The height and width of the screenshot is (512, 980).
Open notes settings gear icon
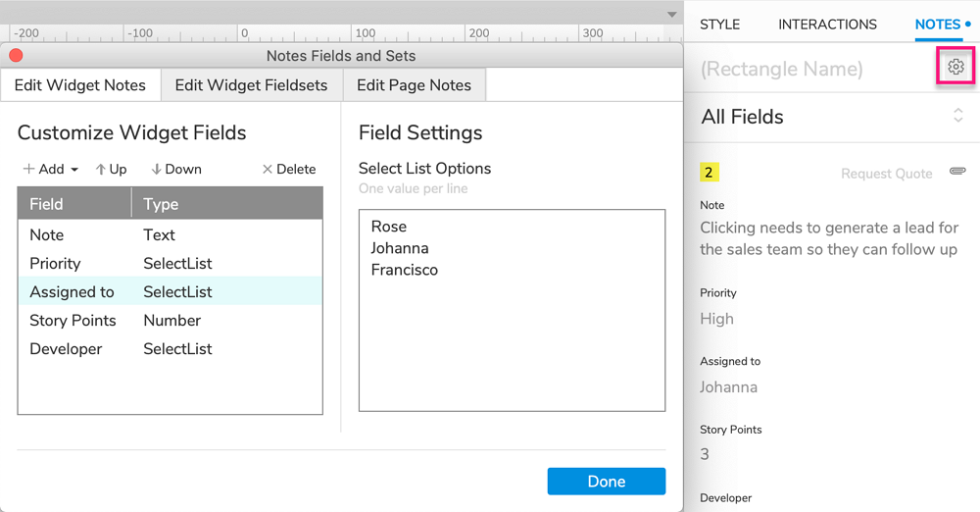pos(955,68)
